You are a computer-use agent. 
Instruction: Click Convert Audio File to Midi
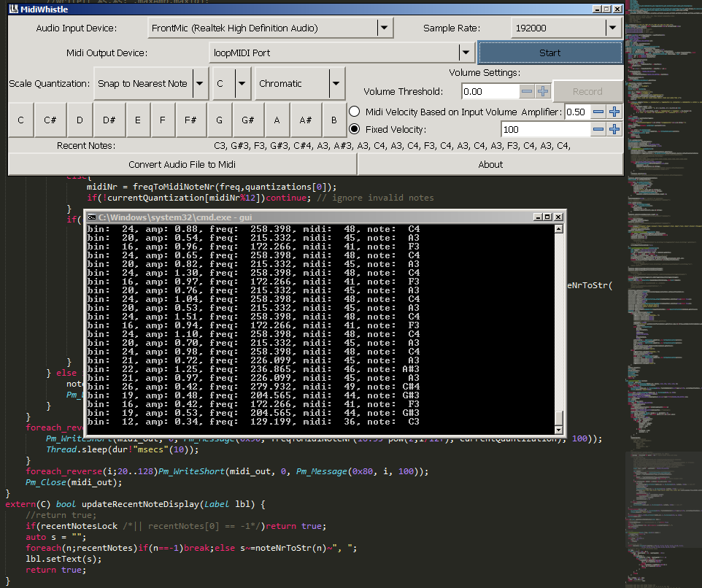point(182,165)
